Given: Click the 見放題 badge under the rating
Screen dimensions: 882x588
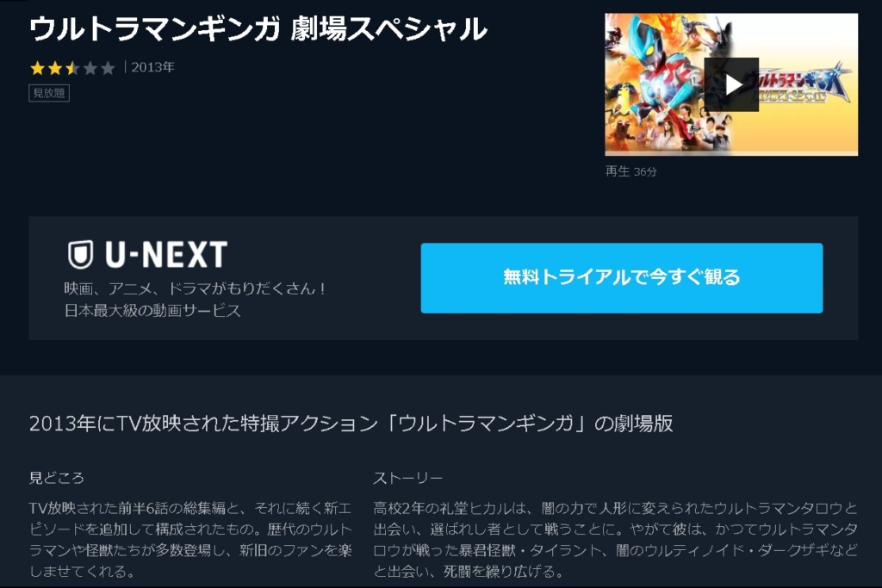Looking at the screenshot, I should click(x=49, y=93).
